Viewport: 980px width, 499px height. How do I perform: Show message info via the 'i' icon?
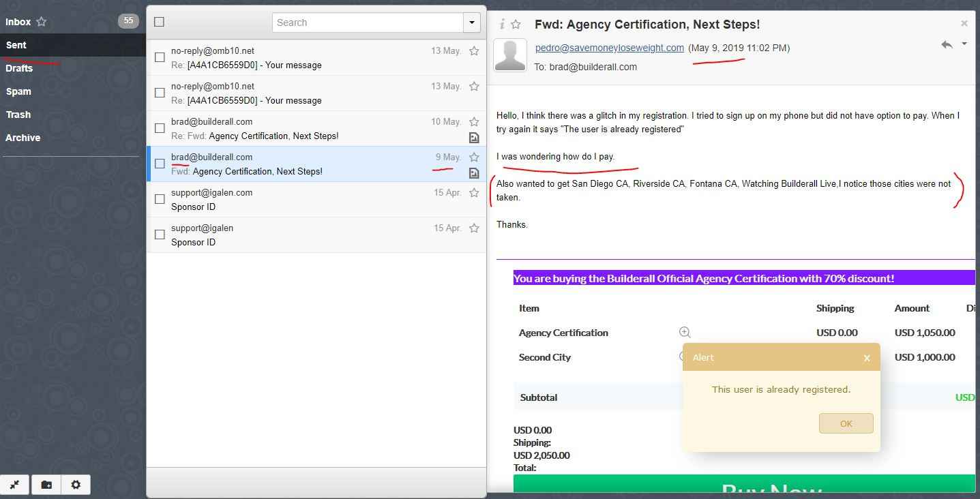pos(502,25)
